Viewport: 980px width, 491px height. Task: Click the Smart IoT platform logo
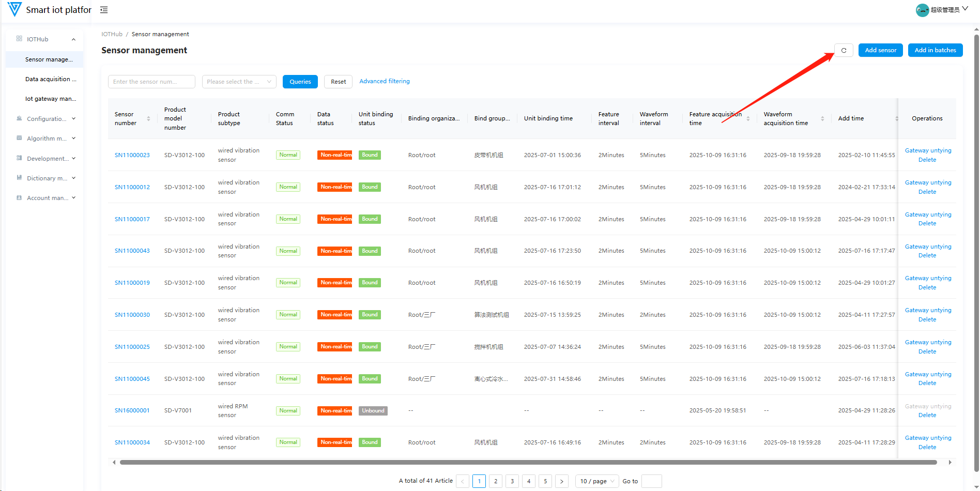point(15,9)
